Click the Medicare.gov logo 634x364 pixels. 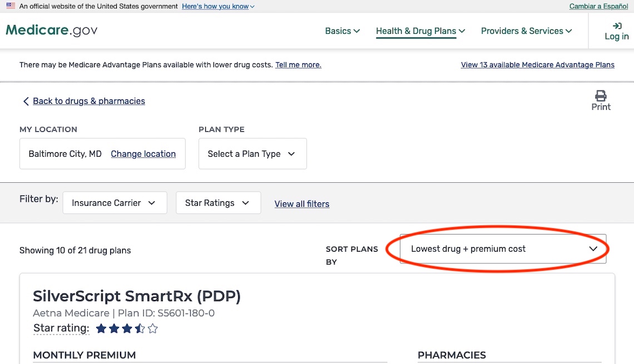51,30
